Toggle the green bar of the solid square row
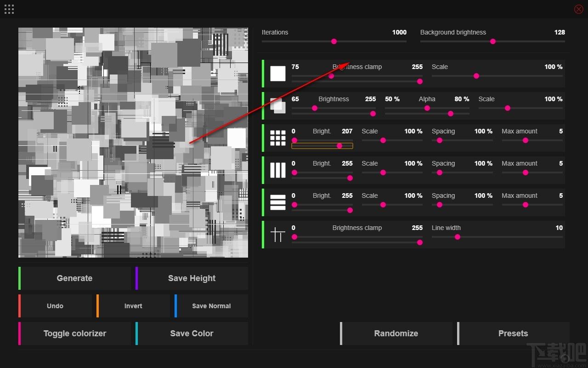This screenshot has width=588, height=368. point(263,74)
